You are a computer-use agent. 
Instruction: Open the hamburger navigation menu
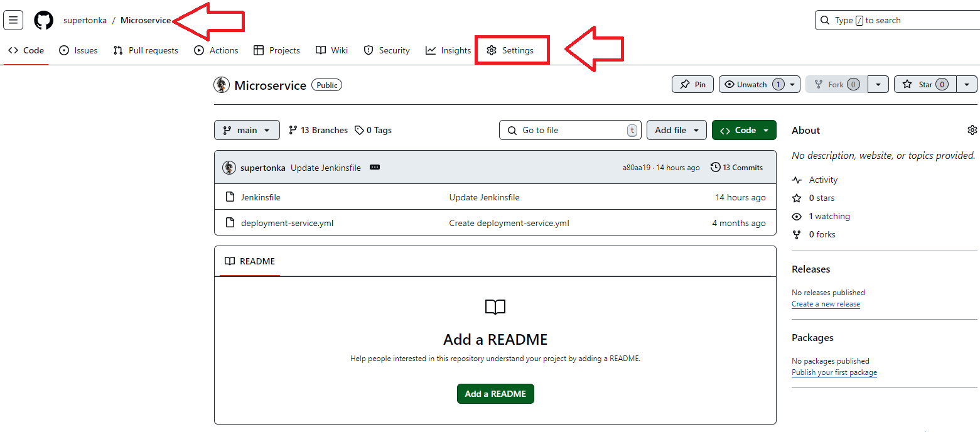(13, 20)
